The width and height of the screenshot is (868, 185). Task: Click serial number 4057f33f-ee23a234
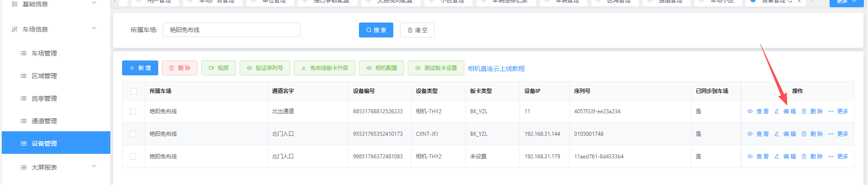[597, 111]
